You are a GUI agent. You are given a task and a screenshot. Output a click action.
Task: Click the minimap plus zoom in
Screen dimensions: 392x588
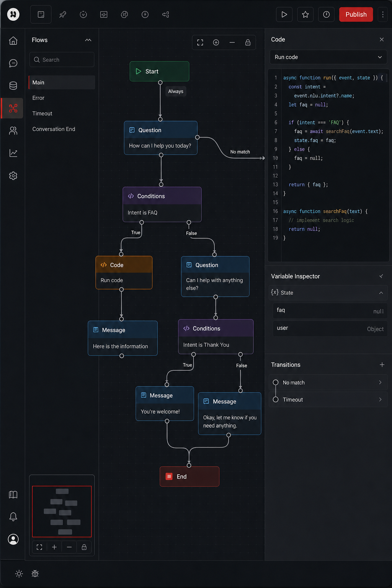(54, 547)
